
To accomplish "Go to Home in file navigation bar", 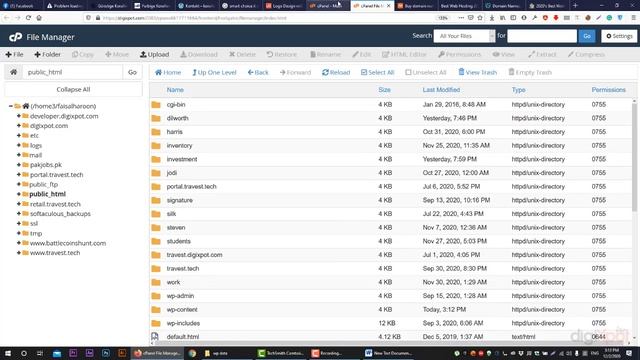I will coord(168,72).
